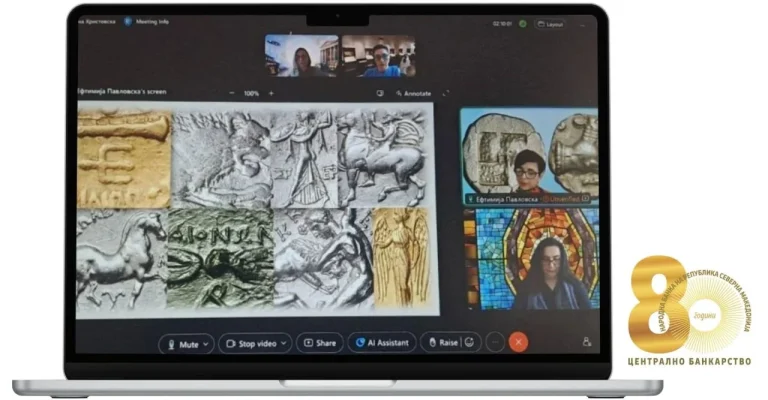
Task: Open the AI Assistant
Action: pyautogui.click(x=382, y=343)
